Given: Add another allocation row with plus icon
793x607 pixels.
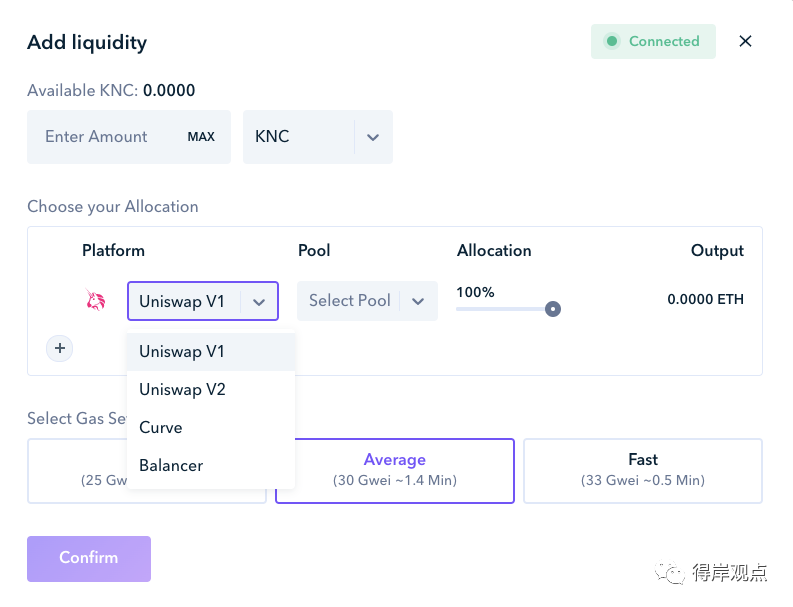Looking at the screenshot, I should coord(60,348).
